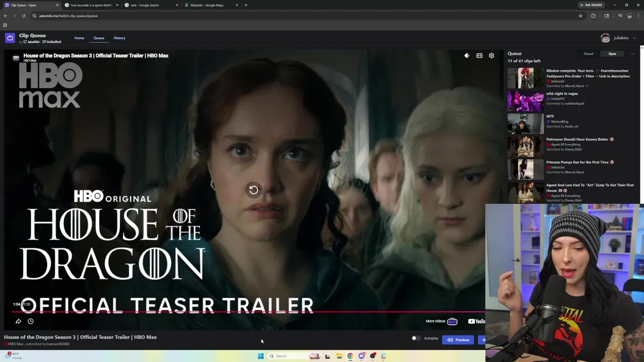Open File Explorer from the taskbar
This screenshot has height=362, width=644.
339,356
